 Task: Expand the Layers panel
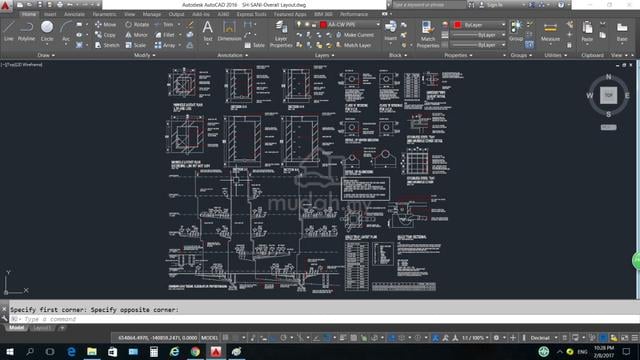pyautogui.click(x=324, y=55)
